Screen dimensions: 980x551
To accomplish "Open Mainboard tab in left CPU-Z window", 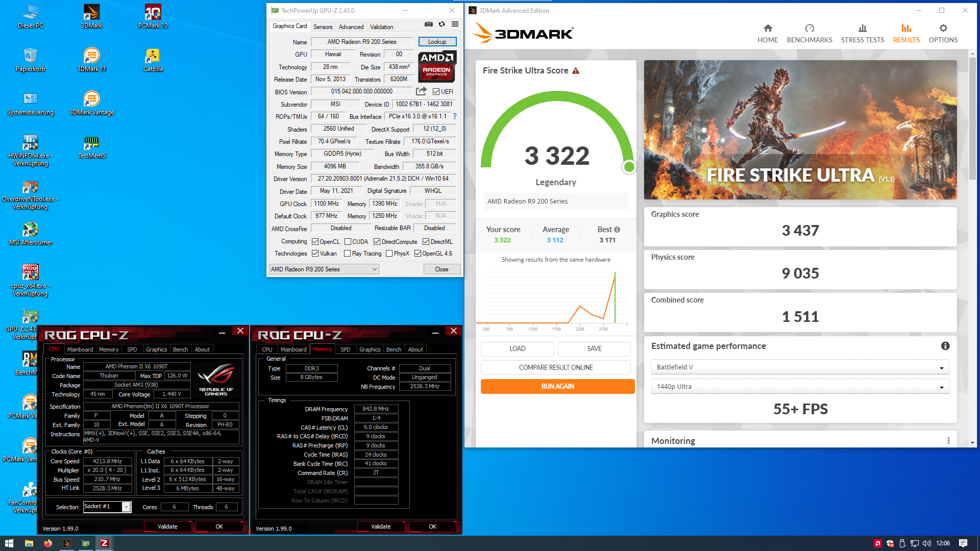I will pos(80,349).
